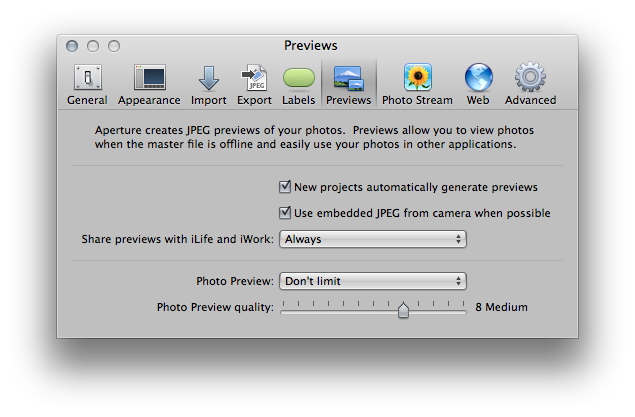Select the green Labels icon
The width and height of the screenshot is (635, 417).
(x=299, y=78)
